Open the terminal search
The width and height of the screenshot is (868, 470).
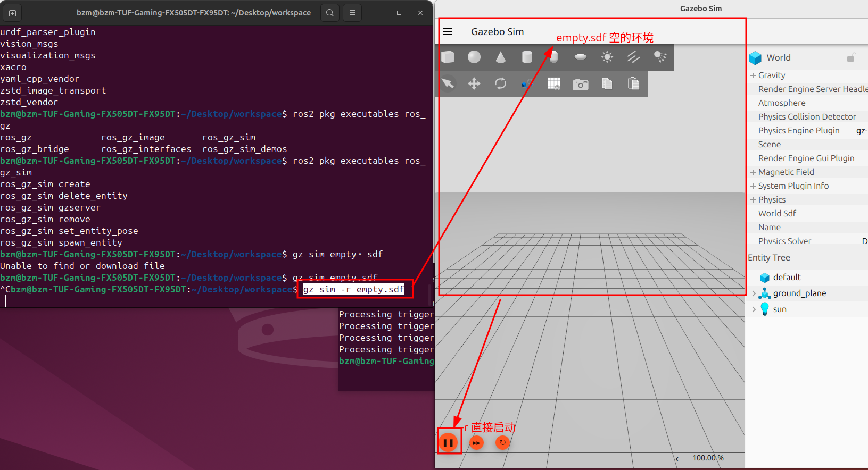[x=330, y=13]
